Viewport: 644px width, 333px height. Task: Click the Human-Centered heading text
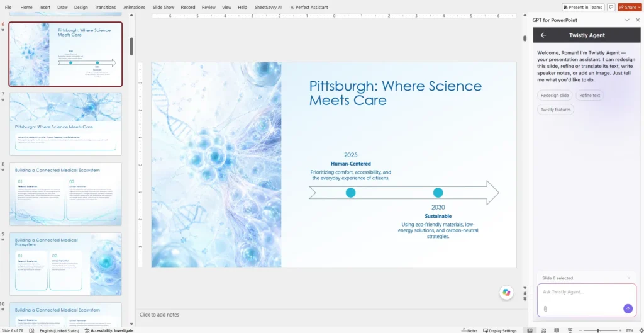(351, 164)
